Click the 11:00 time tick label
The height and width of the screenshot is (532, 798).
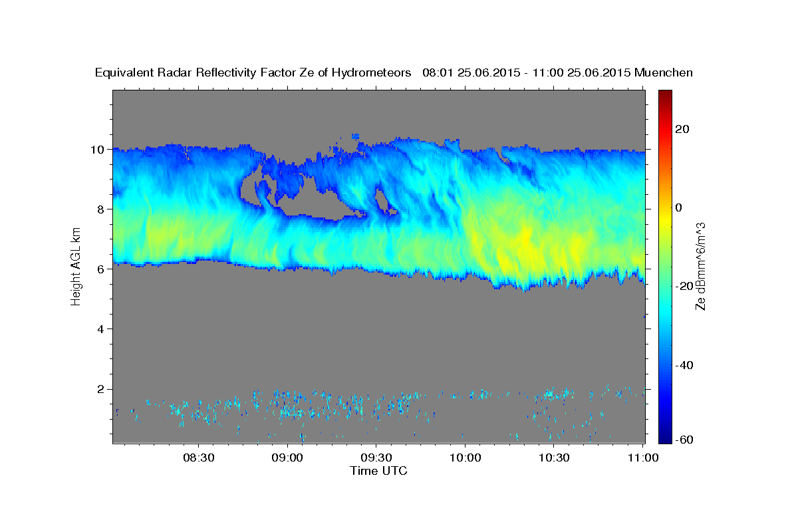tap(642, 458)
